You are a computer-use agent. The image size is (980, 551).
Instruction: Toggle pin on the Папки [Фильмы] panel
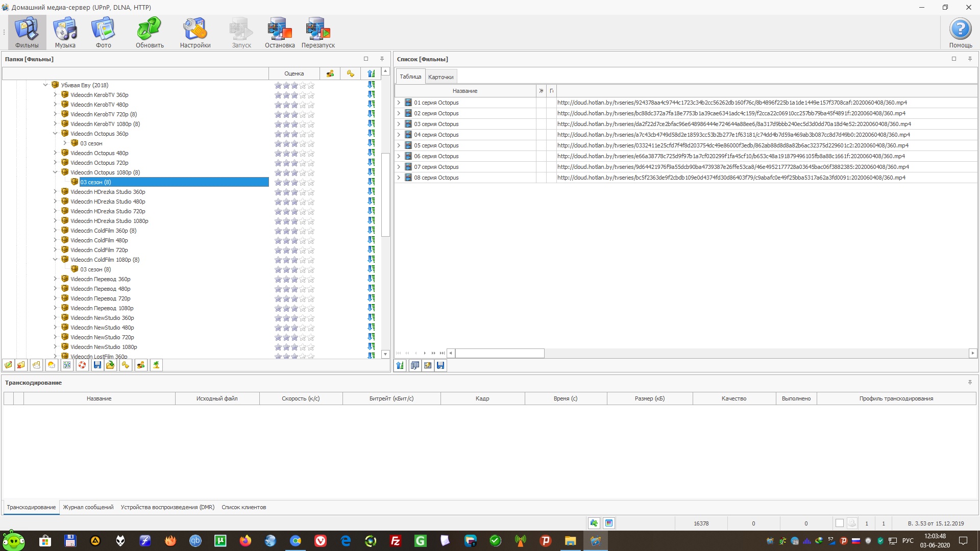(x=382, y=59)
